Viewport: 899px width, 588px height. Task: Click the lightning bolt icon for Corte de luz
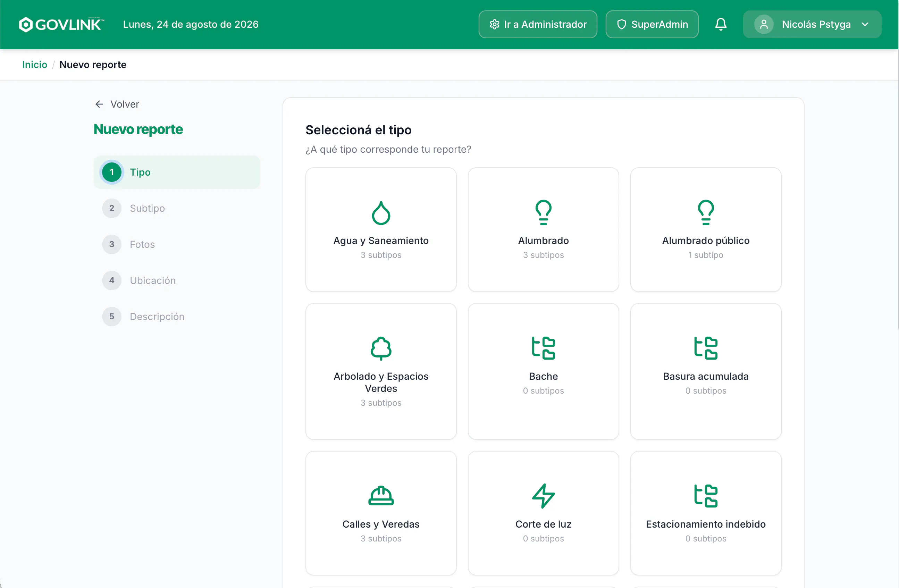[x=543, y=496]
